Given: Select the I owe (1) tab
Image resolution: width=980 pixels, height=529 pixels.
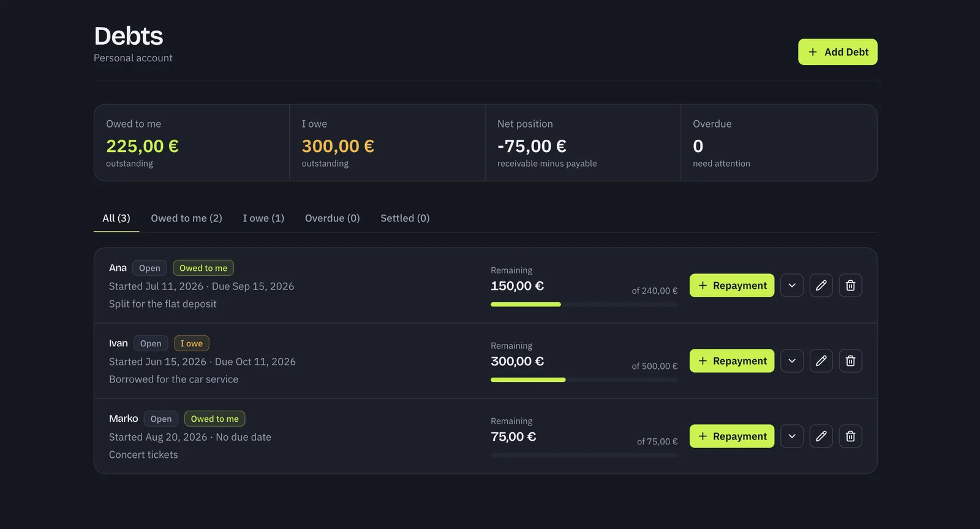Looking at the screenshot, I should point(263,218).
